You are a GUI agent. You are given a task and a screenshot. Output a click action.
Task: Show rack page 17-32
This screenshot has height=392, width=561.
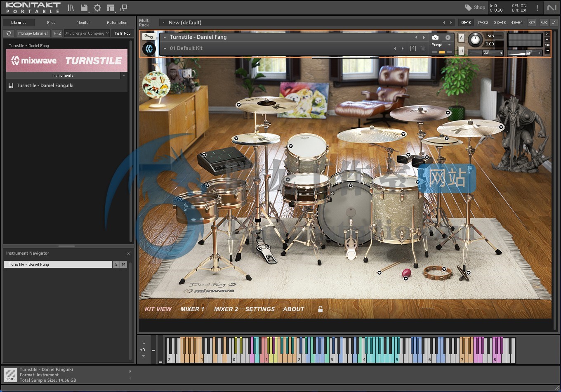[x=483, y=23]
